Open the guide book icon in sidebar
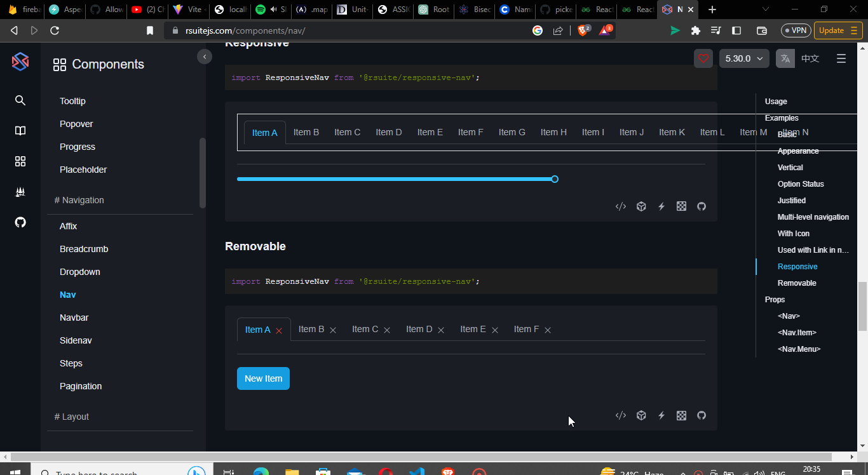The width and height of the screenshot is (868, 475). 20,130
